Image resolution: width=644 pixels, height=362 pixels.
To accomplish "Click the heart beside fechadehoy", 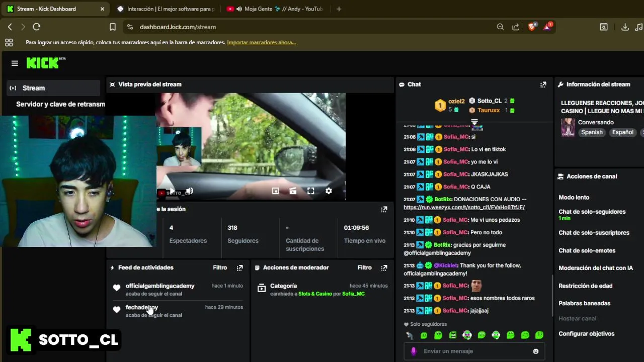I will tap(117, 310).
